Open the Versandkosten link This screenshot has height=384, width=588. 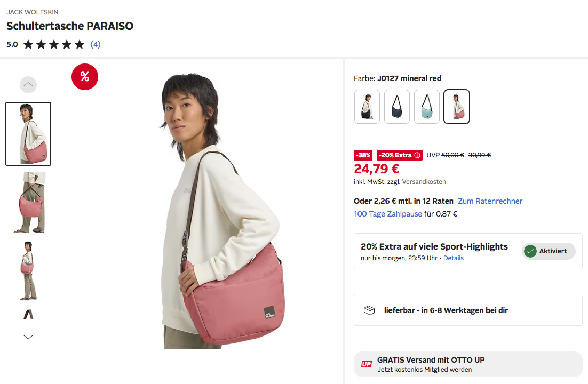tap(424, 182)
